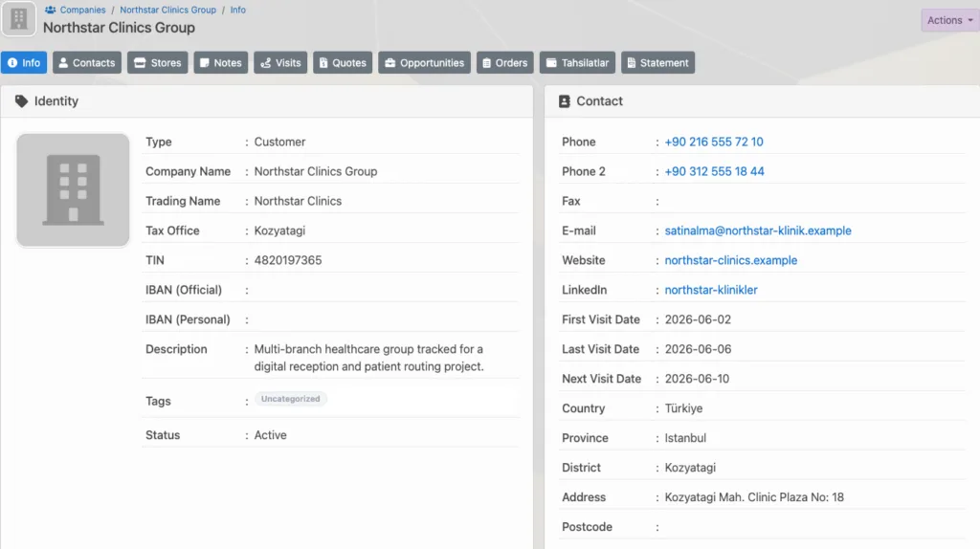Screen dimensions: 980x549
Task: Open the Quotes tab
Action: click(343, 62)
